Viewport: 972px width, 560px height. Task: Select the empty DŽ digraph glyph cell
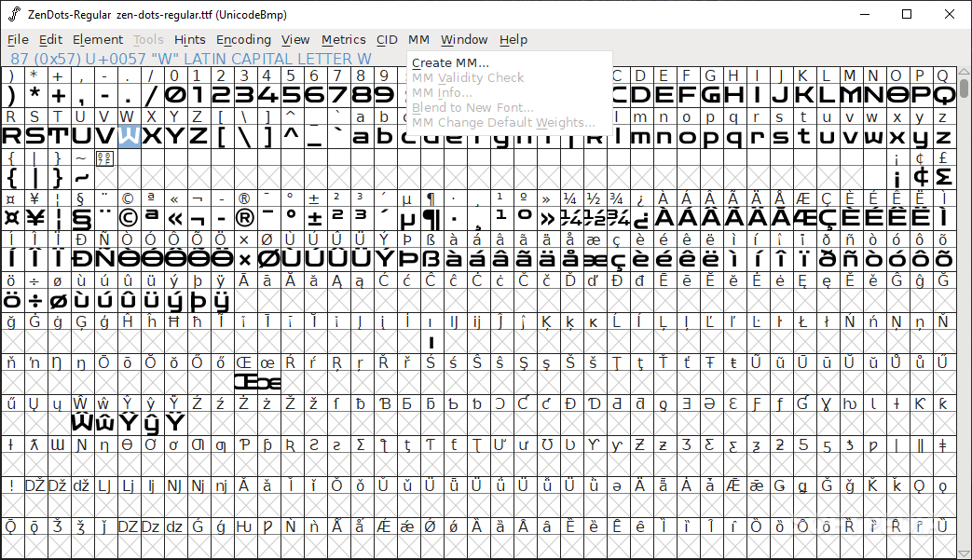tap(34, 505)
